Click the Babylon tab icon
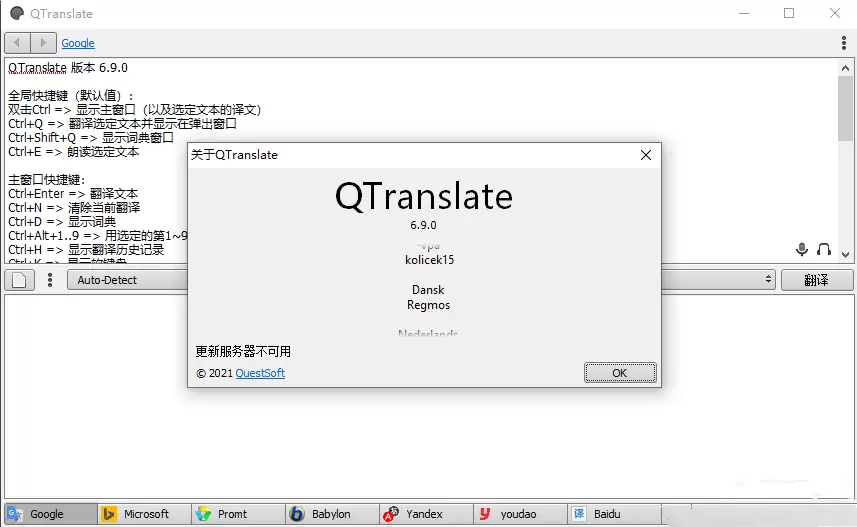The image size is (857, 527). tap(297, 514)
